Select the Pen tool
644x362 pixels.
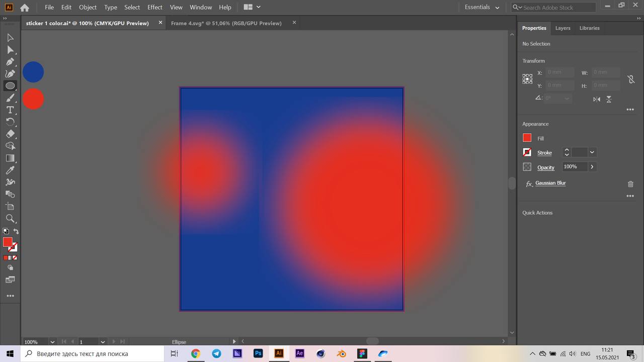click(x=10, y=62)
